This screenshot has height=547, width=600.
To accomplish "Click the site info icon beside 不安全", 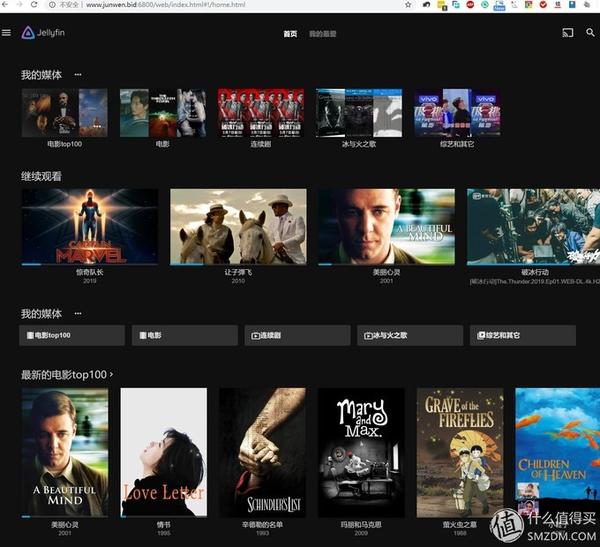I will [x=52, y=5].
